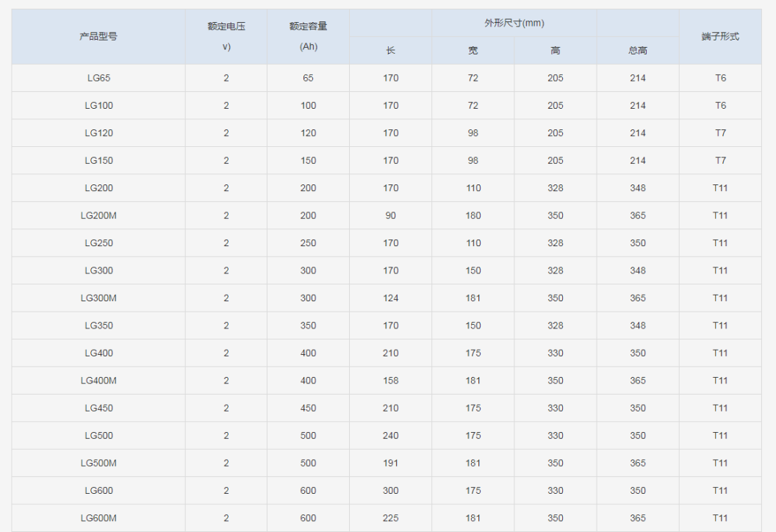776x532 pixels.
Task: Click the width 98 in LG120 row
Action: (473, 132)
